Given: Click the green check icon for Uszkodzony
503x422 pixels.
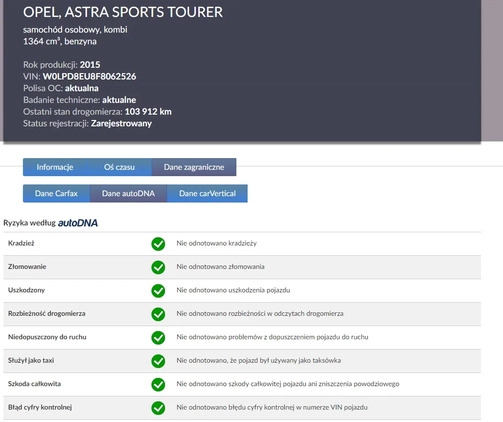Looking at the screenshot, I should (x=158, y=291).
